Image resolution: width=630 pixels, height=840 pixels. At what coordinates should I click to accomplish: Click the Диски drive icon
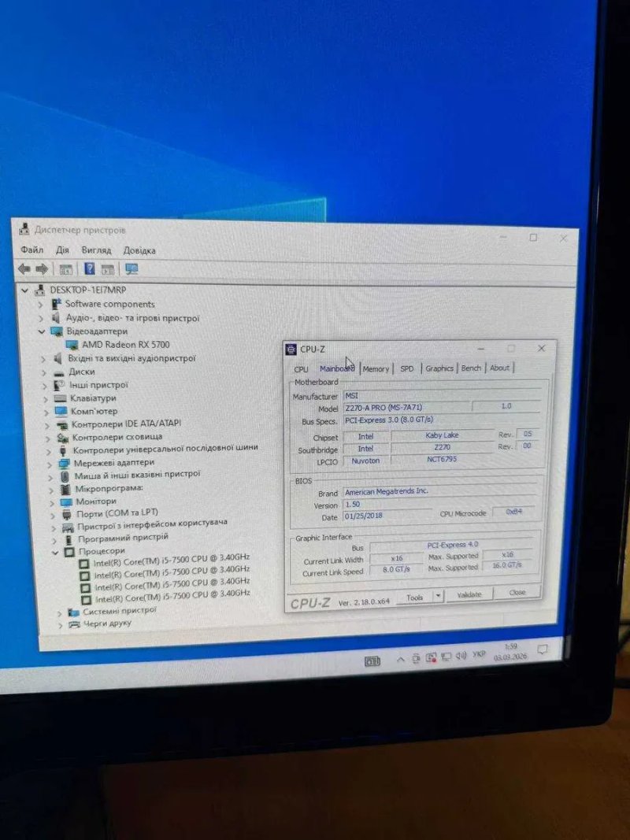(60, 372)
